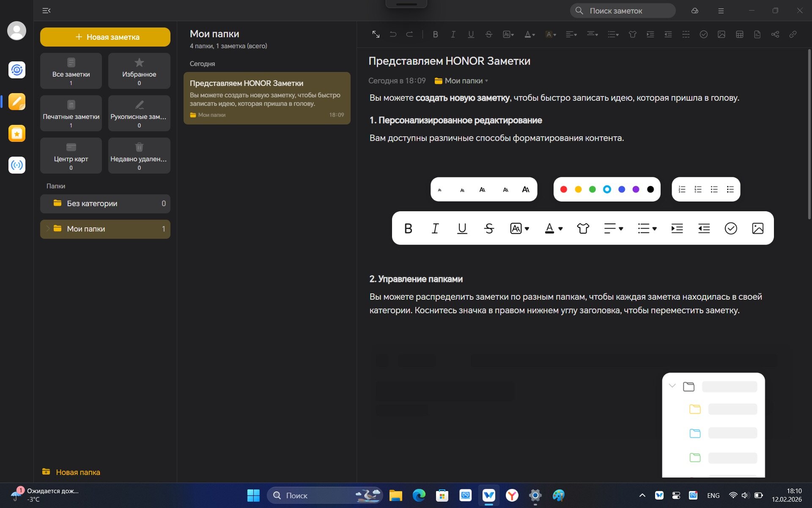This screenshot has height=508, width=812.
Task: Select the Избранное category tile
Action: click(x=139, y=71)
